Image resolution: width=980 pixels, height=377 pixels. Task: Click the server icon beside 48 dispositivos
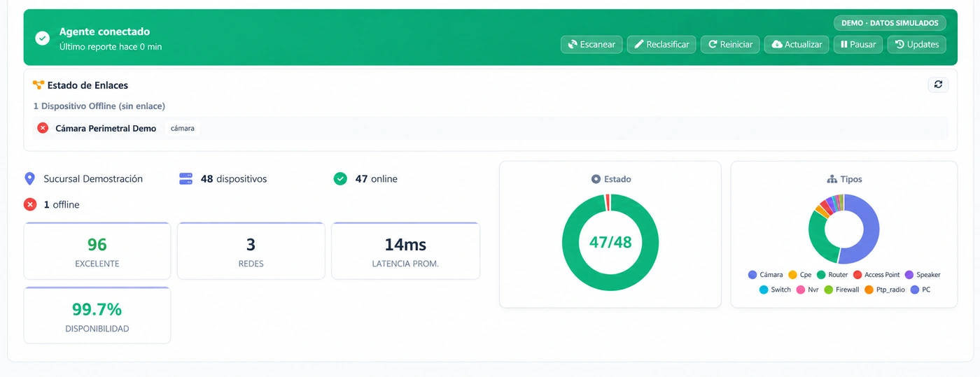(186, 179)
